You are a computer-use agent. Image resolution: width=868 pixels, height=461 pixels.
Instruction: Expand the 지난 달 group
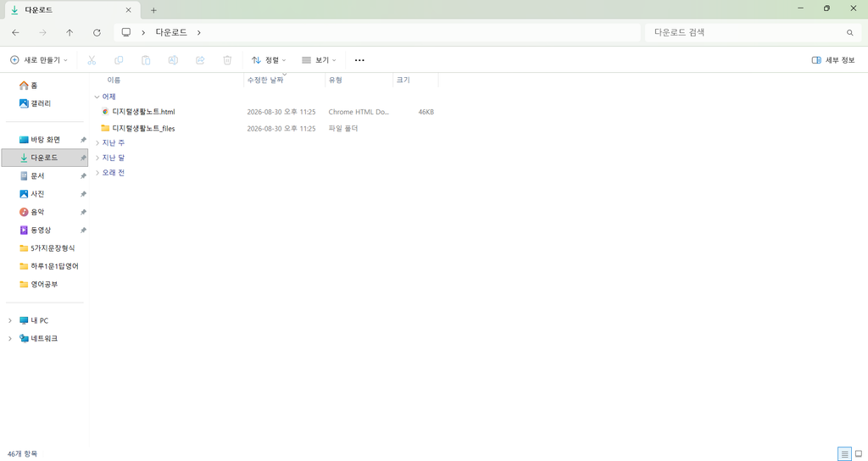[x=97, y=158]
